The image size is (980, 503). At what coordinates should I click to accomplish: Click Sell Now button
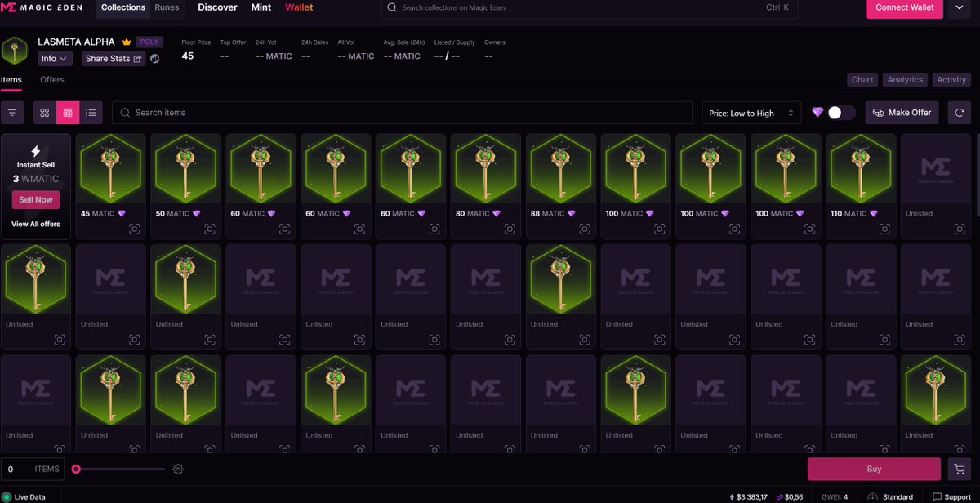click(35, 200)
